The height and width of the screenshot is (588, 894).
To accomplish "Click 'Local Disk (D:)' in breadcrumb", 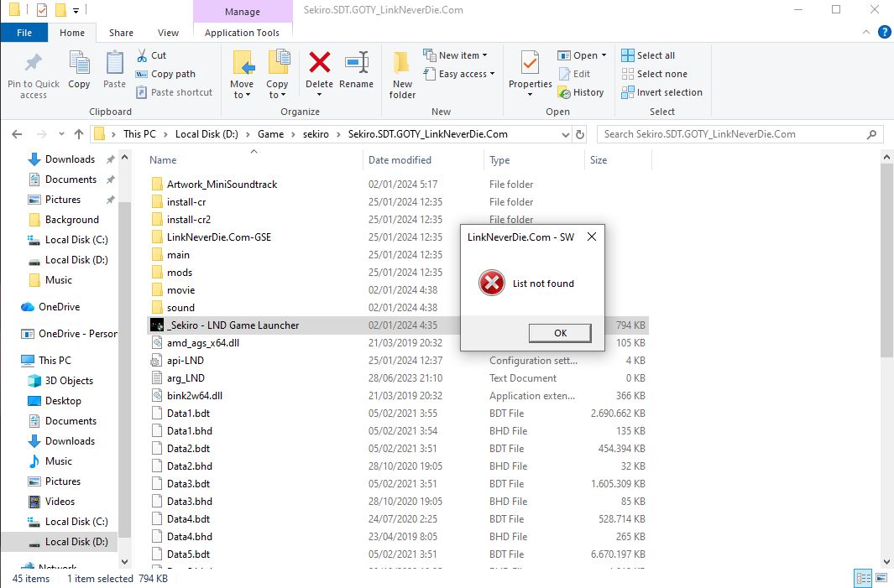I will click(207, 134).
